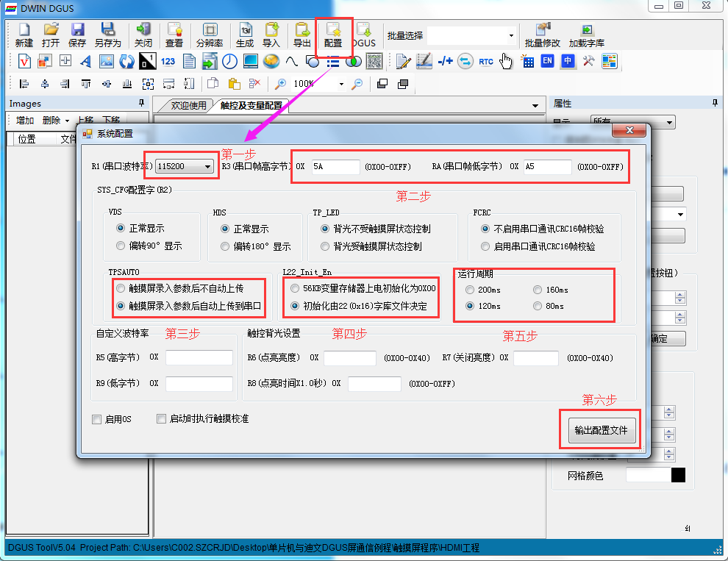The height and width of the screenshot is (561, 728).
Task: Click the R6 点亮亮度 input field
Action: [349, 358]
